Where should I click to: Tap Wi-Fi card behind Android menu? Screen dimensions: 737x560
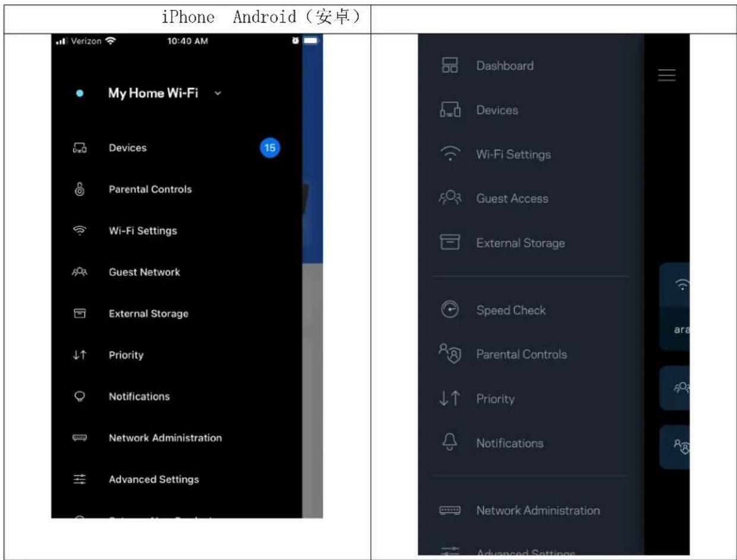point(675,307)
